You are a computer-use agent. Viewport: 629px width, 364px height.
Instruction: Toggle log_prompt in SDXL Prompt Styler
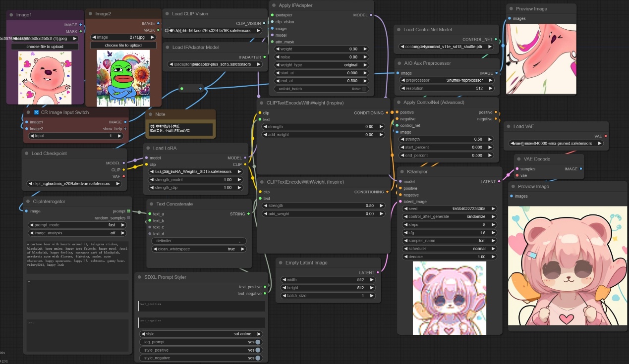click(258, 342)
